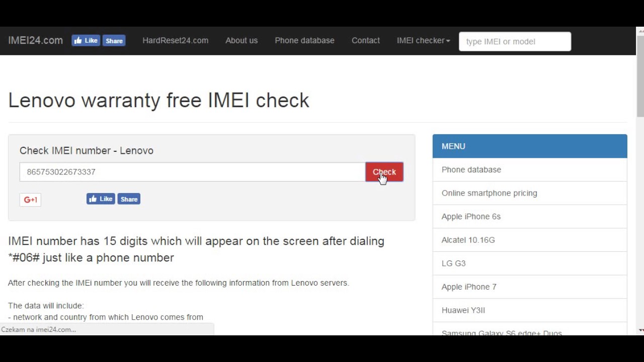Click the navbar Facebook Like button

[86, 41]
